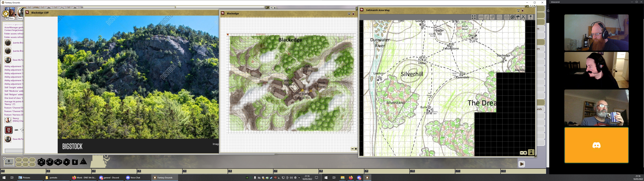
Task: Open the notification center icon
Action: (x=316, y=178)
